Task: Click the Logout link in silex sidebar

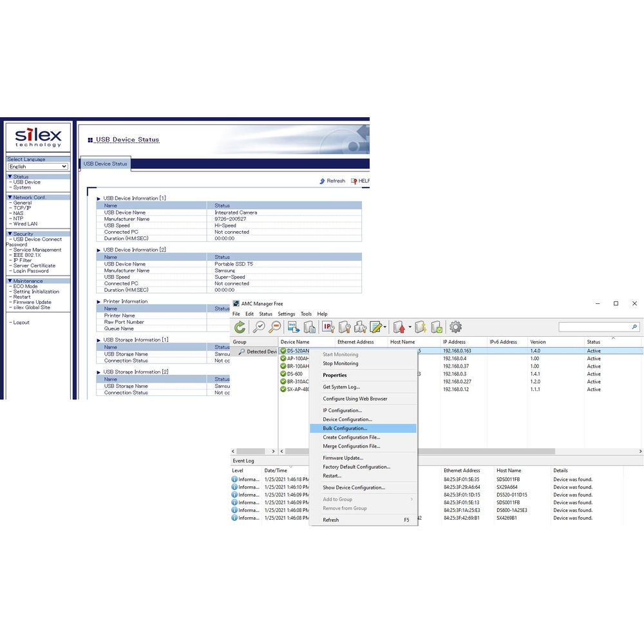Action: pos(21,323)
